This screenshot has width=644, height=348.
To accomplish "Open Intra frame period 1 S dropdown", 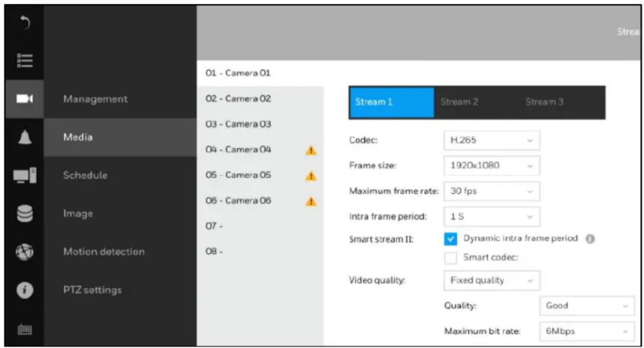I will point(492,217).
